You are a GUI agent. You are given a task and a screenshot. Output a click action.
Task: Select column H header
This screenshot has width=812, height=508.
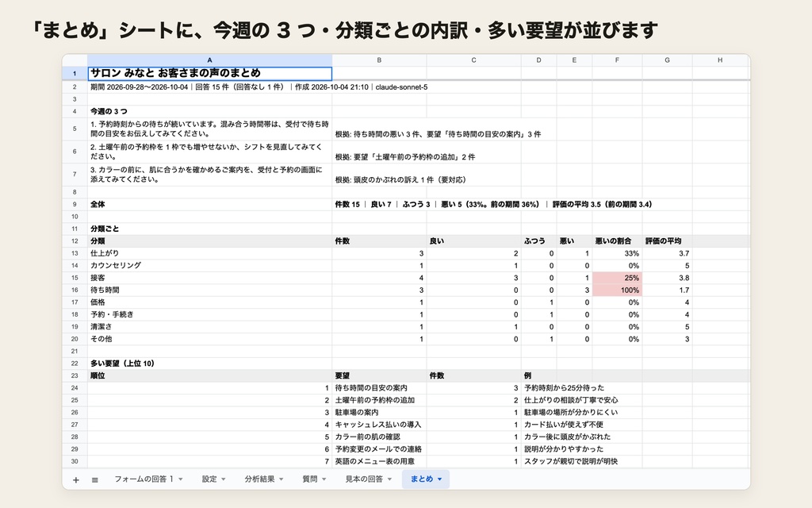pyautogui.click(x=720, y=60)
